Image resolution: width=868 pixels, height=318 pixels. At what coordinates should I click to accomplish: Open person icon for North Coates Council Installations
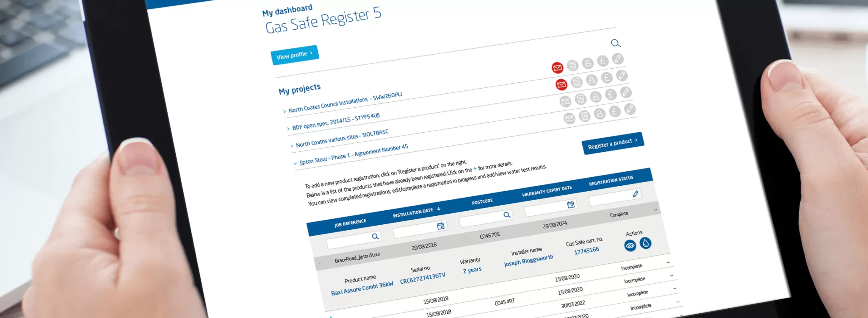tap(588, 63)
